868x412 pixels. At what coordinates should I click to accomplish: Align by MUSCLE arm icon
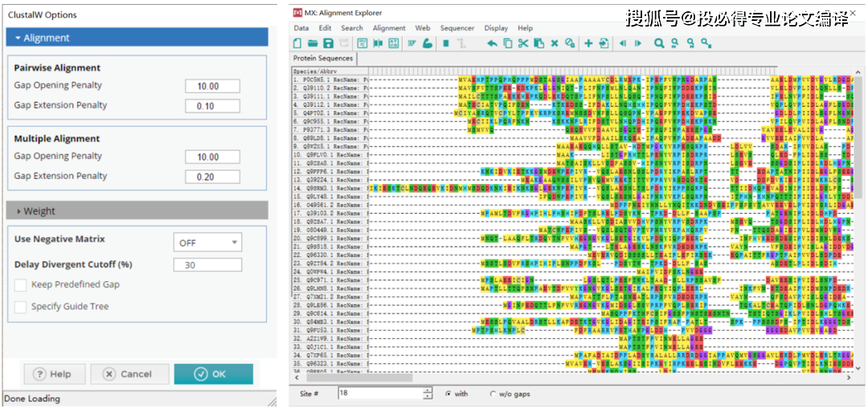point(427,43)
